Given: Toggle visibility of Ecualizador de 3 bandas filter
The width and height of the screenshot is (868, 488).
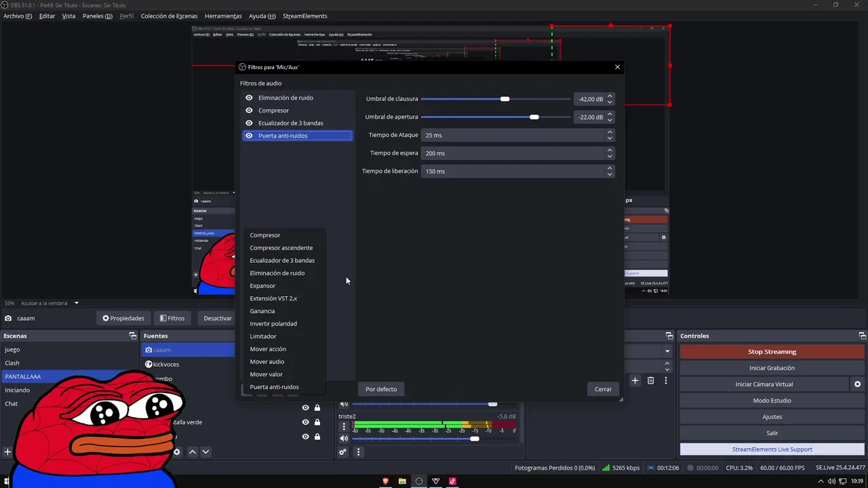Looking at the screenshot, I should tap(249, 123).
